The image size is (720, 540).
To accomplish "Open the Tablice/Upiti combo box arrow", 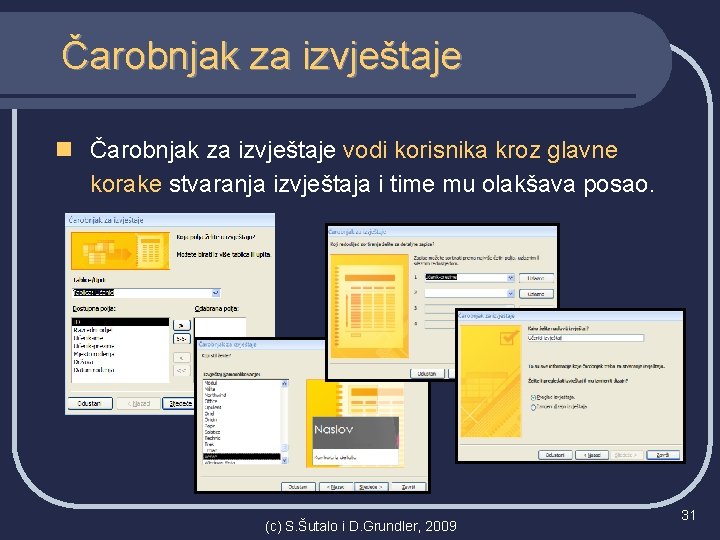I will [216, 293].
